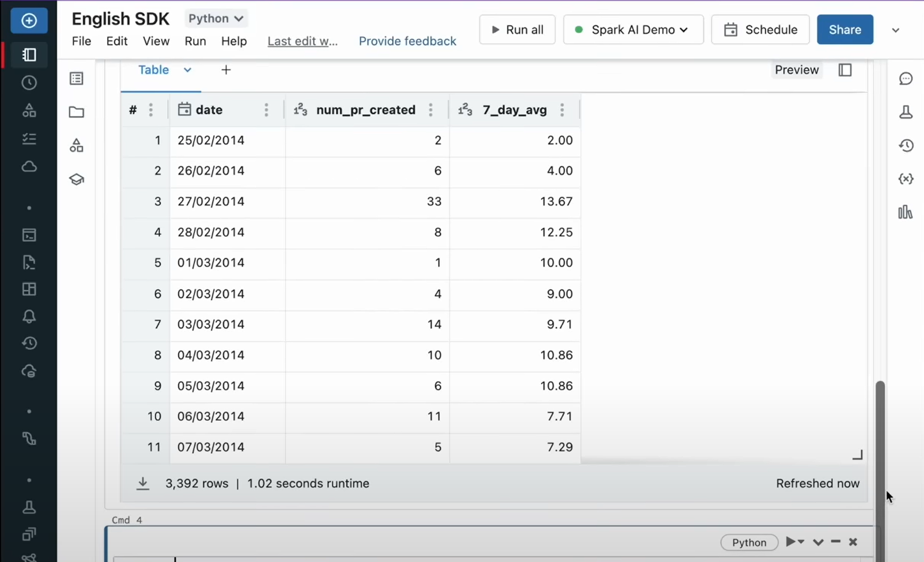This screenshot has height=562, width=924.
Task: Open the table of contents icon
Action: click(77, 79)
